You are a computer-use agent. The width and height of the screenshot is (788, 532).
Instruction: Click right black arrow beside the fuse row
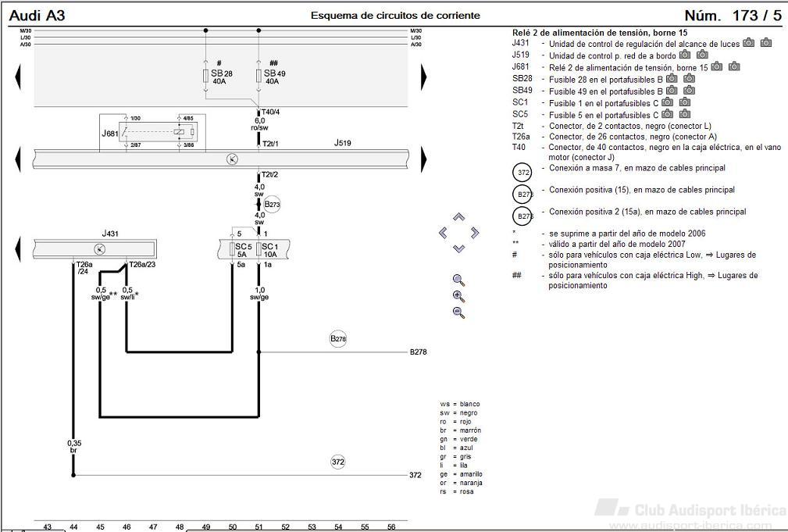(423, 77)
